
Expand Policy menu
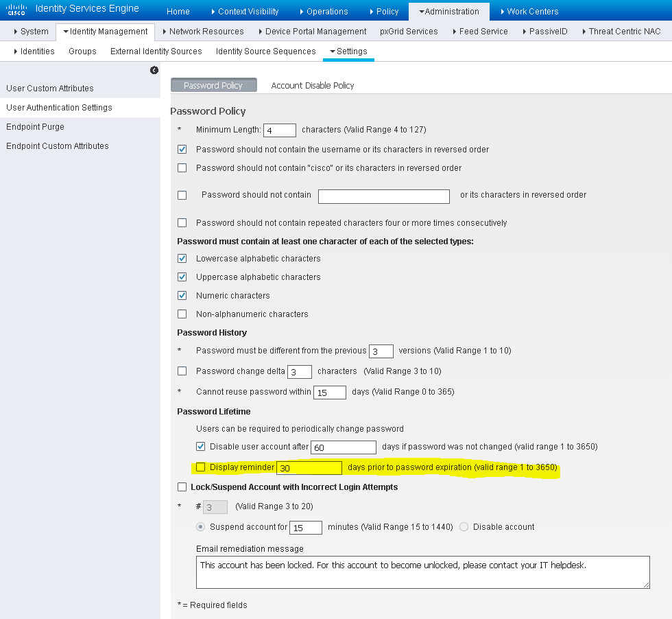pos(384,12)
